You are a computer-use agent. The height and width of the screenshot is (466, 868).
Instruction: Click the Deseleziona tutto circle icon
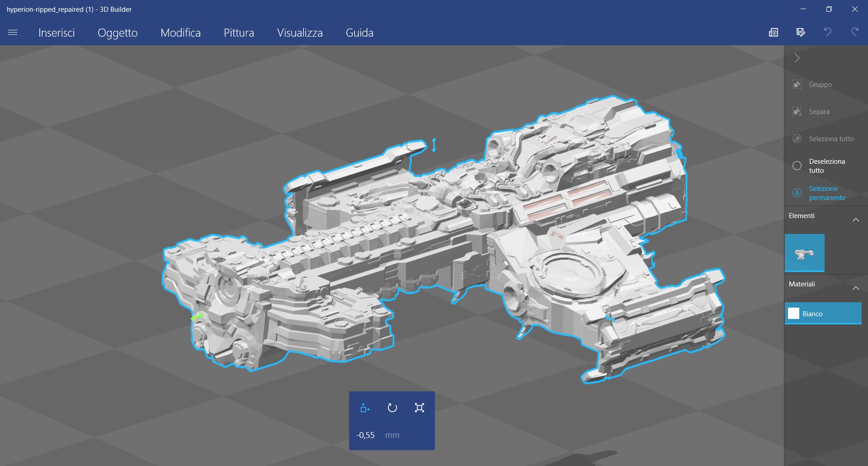click(797, 166)
